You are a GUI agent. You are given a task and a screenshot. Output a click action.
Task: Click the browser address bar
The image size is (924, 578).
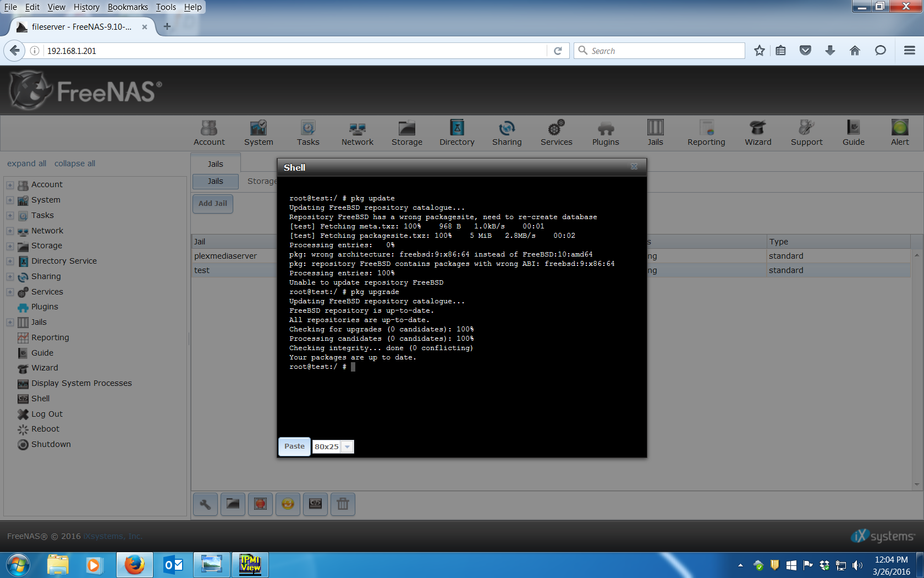295,51
